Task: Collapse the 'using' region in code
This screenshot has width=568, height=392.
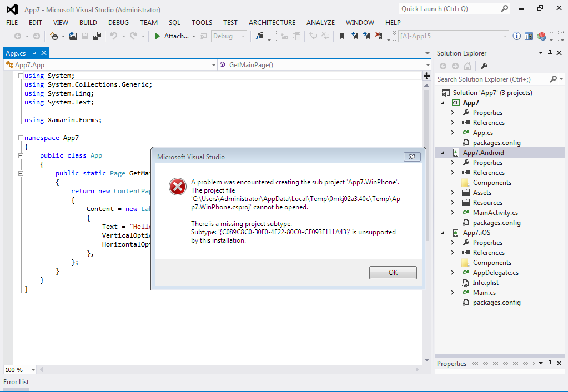Action: [x=21, y=76]
